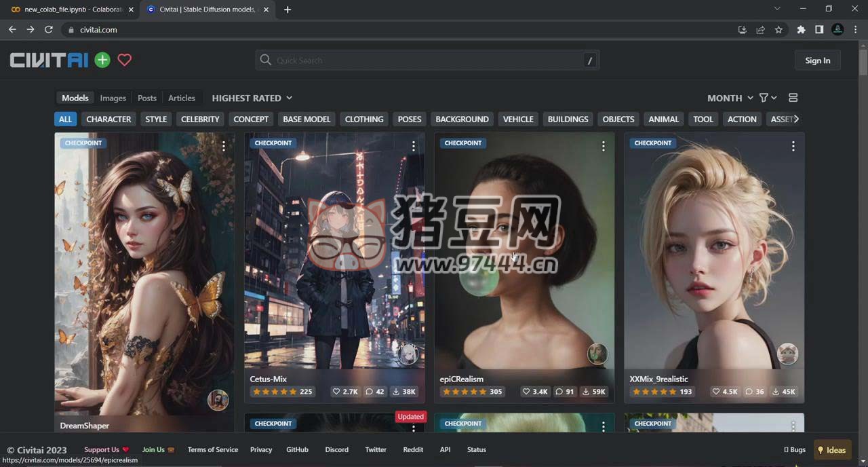Switch to the Images tab
The width and height of the screenshot is (868, 467).
click(113, 98)
